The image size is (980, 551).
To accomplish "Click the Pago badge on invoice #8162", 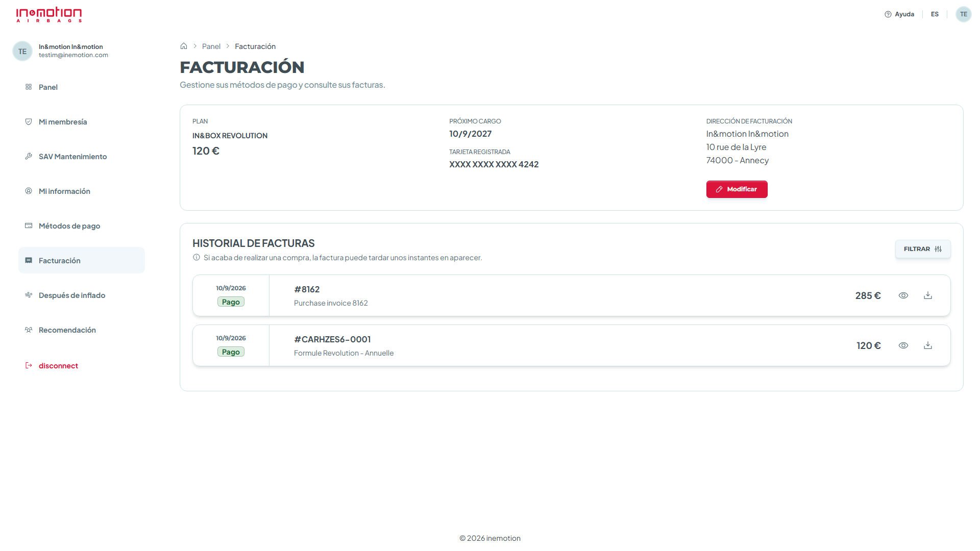I will (231, 302).
